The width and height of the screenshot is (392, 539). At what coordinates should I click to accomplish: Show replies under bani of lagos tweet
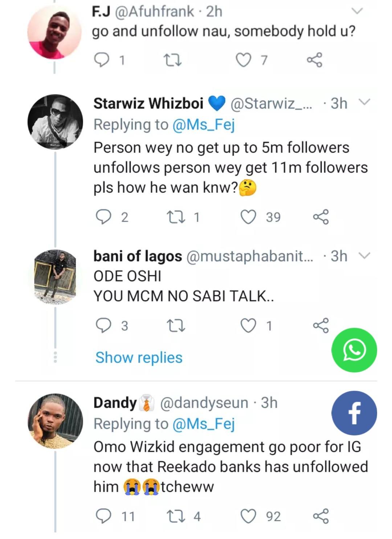click(139, 358)
